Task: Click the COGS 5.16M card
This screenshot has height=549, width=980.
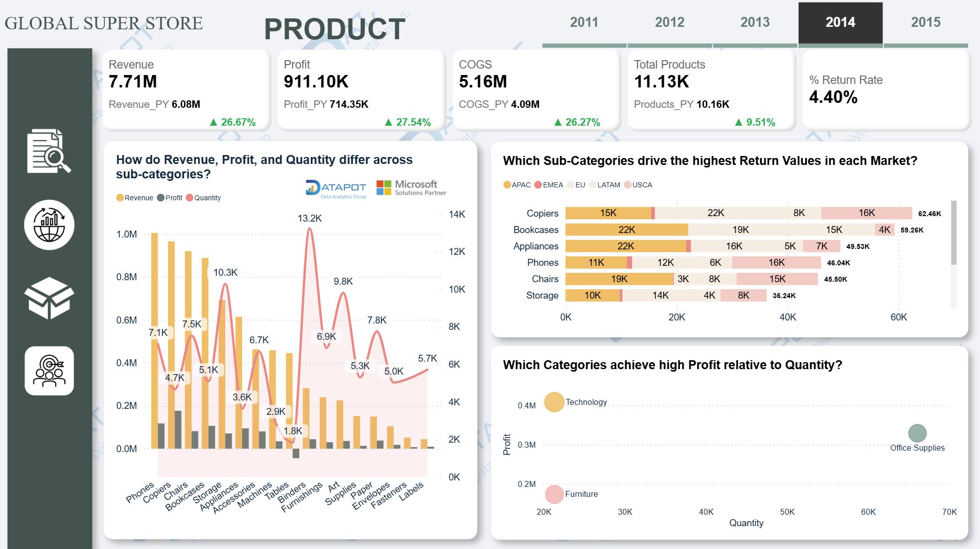Action: pos(536,90)
